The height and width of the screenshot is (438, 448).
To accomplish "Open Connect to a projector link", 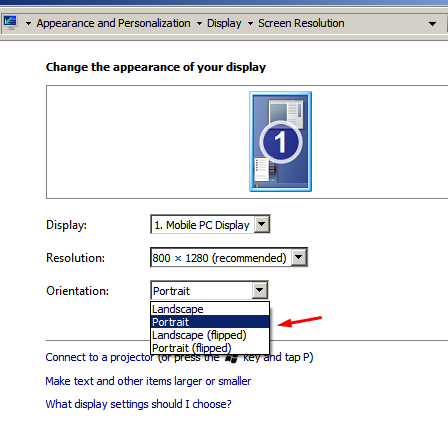I will 99,357.
